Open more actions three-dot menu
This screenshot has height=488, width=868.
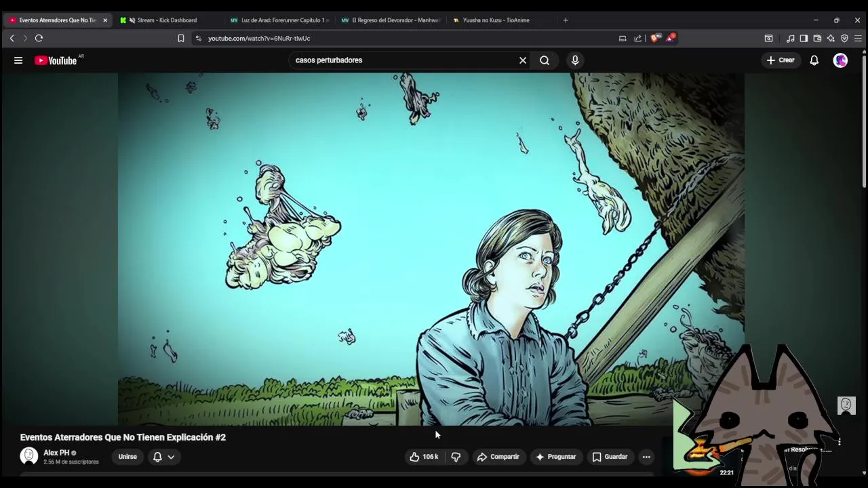click(x=646, y=457)
